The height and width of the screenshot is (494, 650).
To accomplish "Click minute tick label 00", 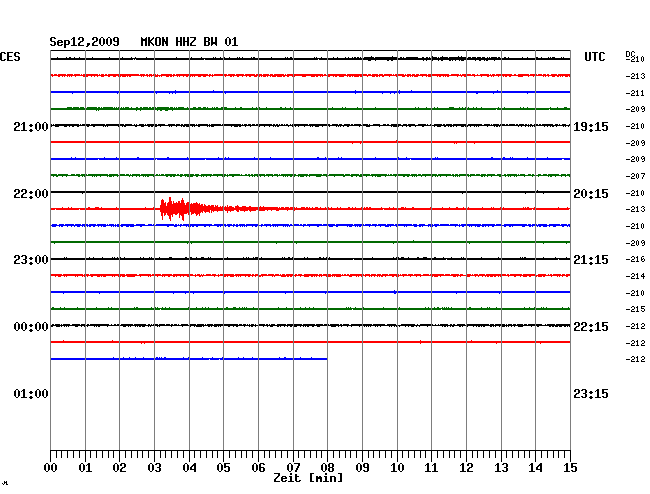I will click(51, 467).
